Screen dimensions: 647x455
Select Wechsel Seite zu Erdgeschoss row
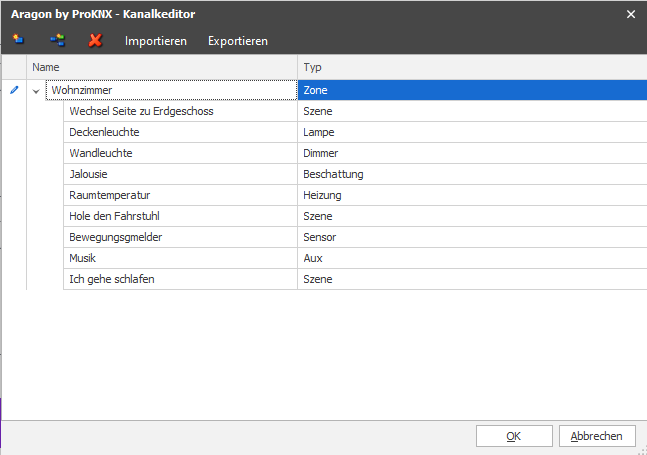pyautogui.click(x=355, y=111)
